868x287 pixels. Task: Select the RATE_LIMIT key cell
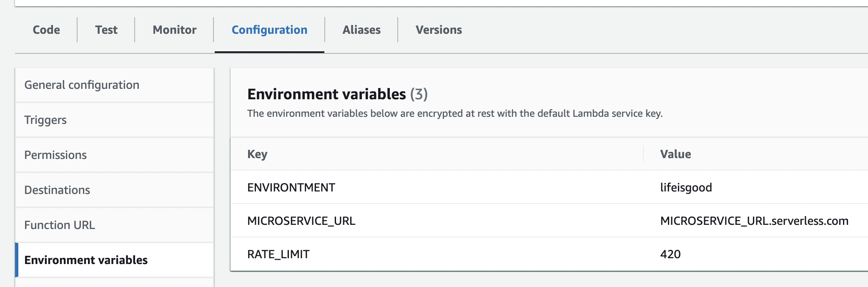coord(278,254)
